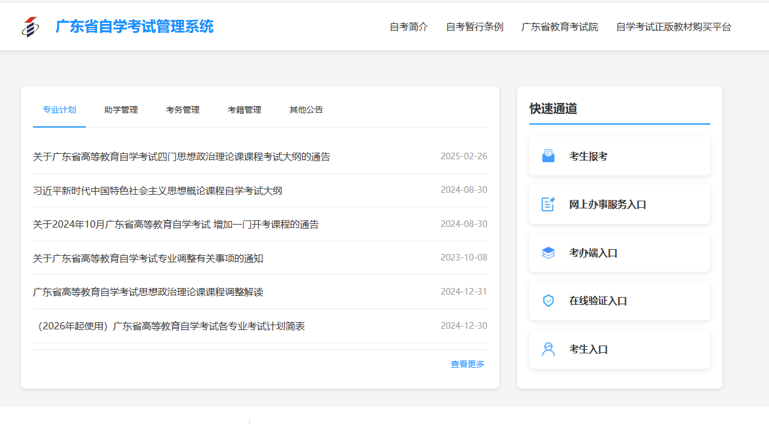Click the 网上办事服务入口 document icon
This screenshot has width=769, height=424.
pos(548,204)
